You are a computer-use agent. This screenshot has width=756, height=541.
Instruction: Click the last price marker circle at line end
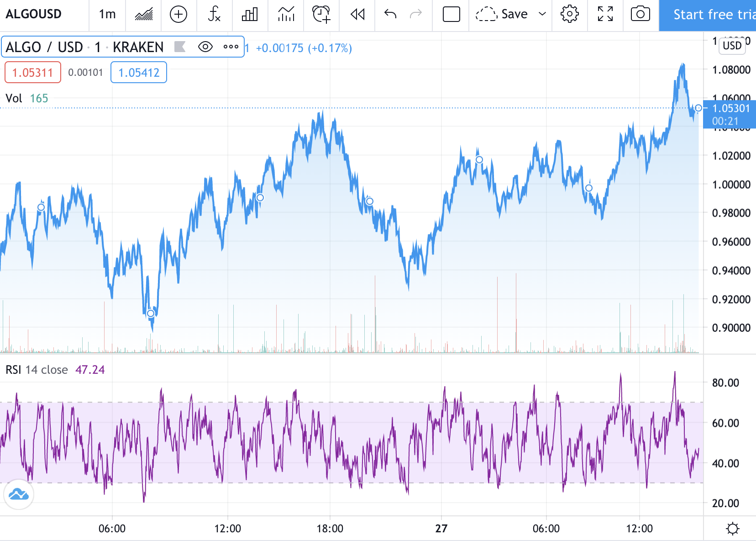(x=698, y=108)
